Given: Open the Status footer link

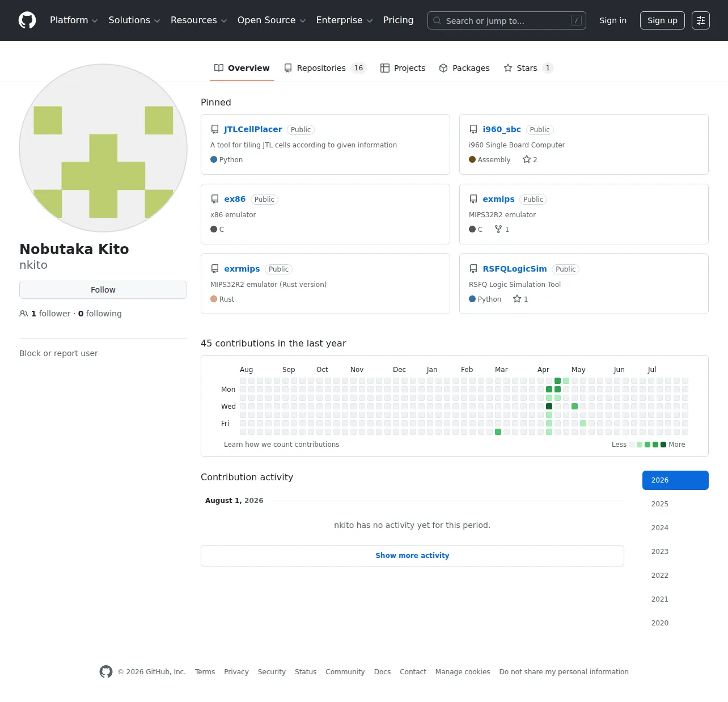Looking at the screenshot, I should tap(306, 672).
